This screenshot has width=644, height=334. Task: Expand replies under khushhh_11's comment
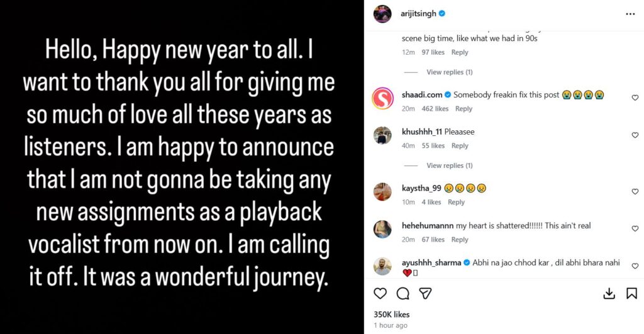pos(449,165)
